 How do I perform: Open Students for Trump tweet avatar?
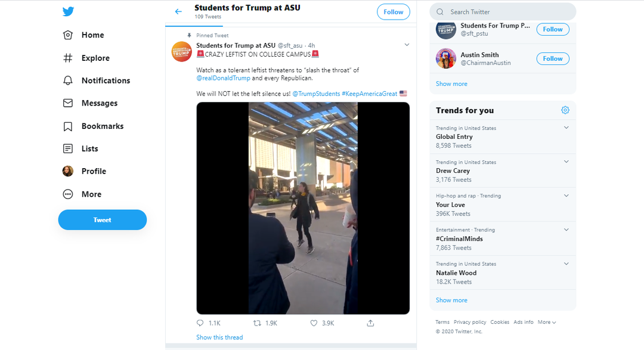click(181, 52)
